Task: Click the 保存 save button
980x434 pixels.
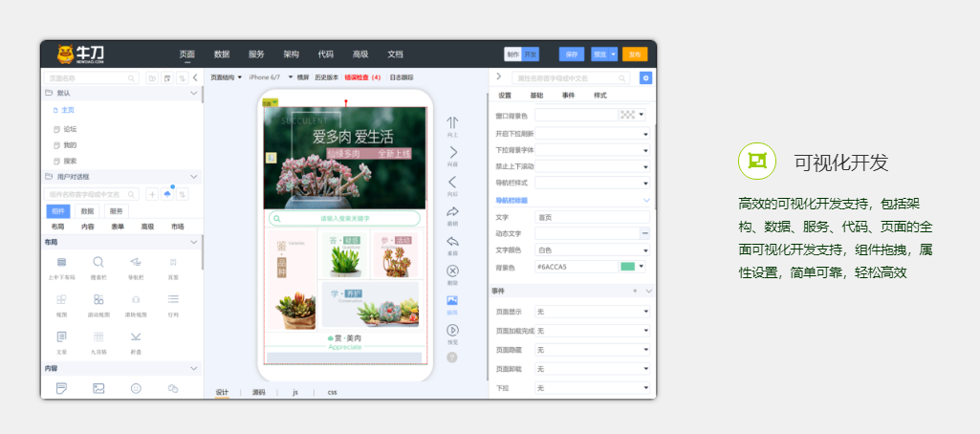Action: (x=571, y=54)
